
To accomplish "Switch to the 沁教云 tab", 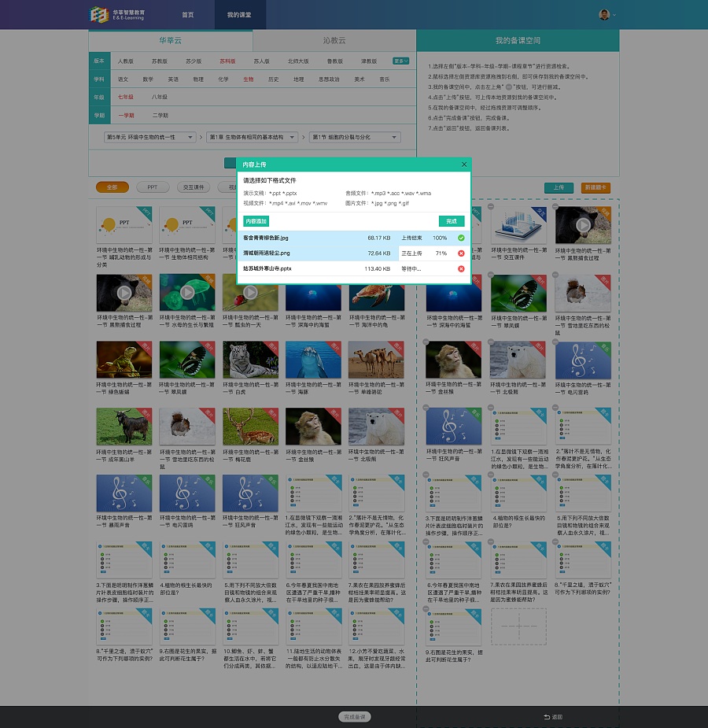I will 334,40.
